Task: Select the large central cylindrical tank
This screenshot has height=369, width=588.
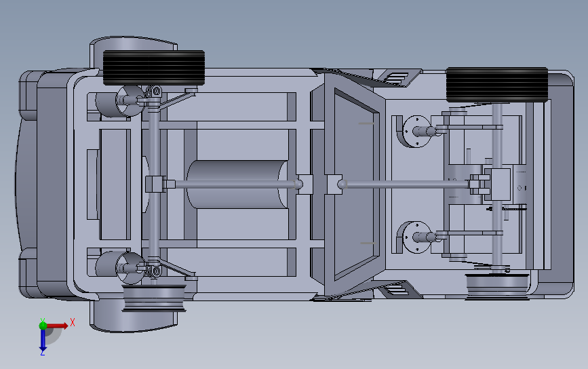Action: coord(237,184)
